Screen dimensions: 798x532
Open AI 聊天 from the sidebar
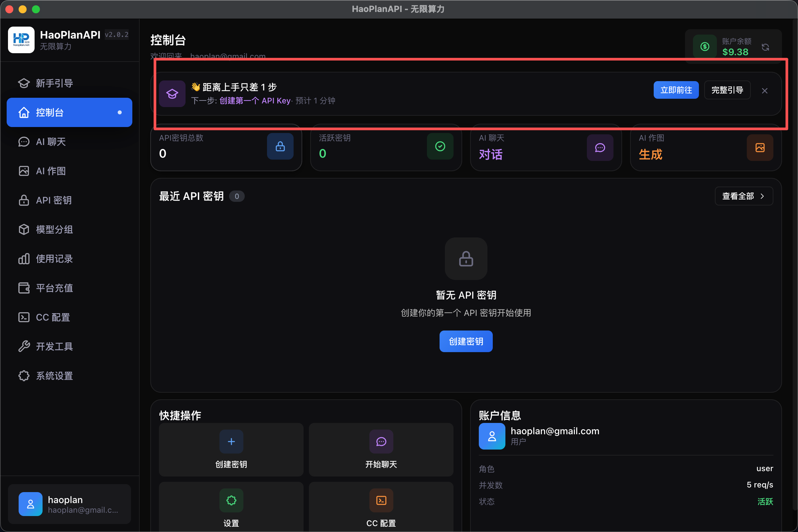click(69, 142)
